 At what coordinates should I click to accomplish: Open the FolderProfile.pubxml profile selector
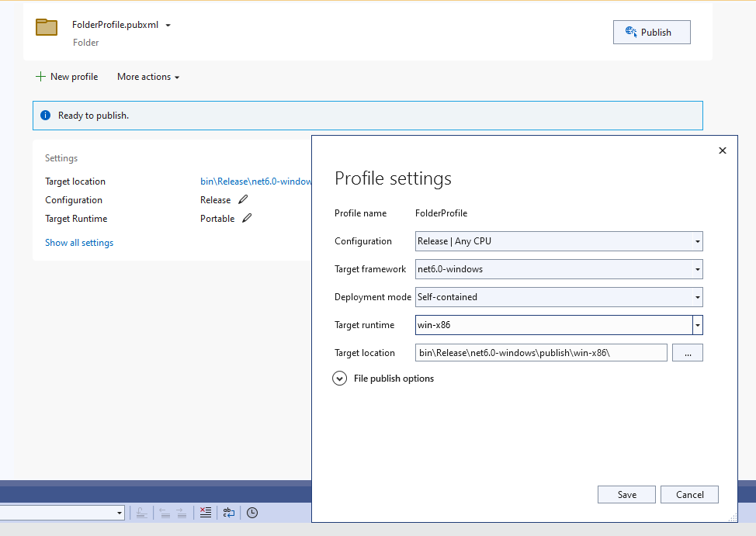167,24
